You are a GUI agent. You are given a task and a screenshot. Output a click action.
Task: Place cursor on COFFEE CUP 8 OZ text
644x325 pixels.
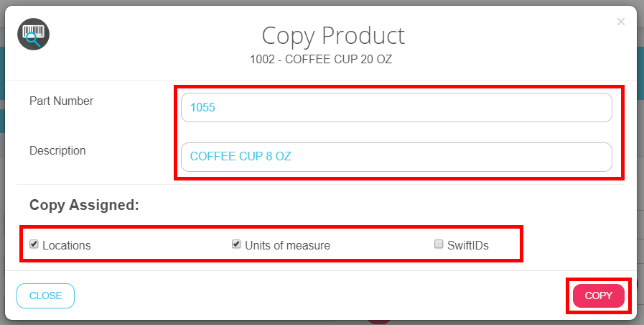click(x=240, y=157)
